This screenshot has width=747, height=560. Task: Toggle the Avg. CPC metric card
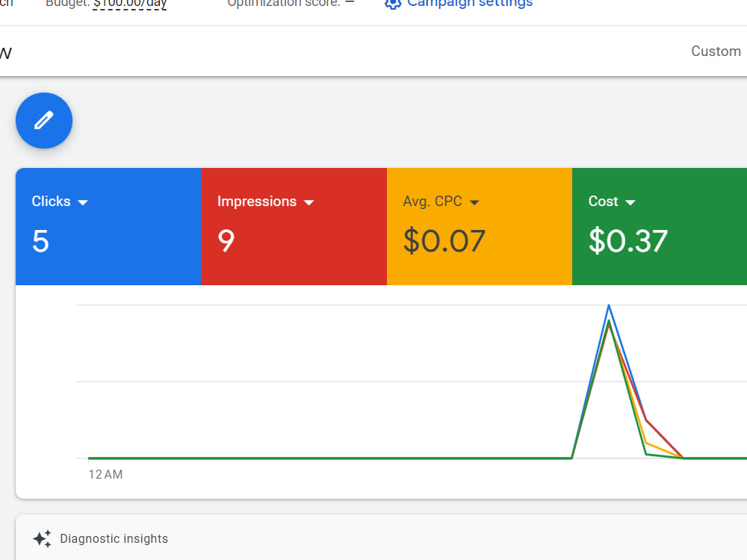(x=479, y=226)
